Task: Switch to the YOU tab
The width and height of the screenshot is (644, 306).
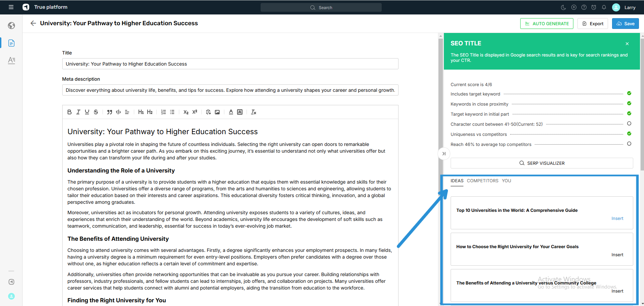Action: [506, 181]
